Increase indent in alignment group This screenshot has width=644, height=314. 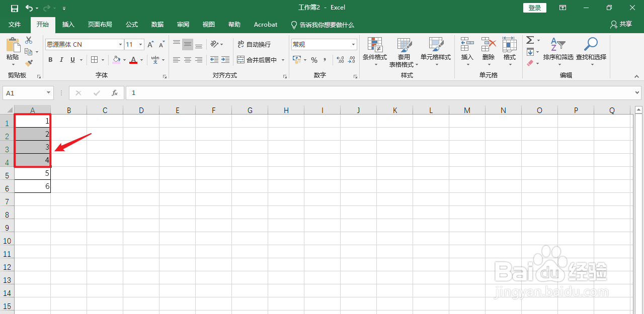coord(225,60)
